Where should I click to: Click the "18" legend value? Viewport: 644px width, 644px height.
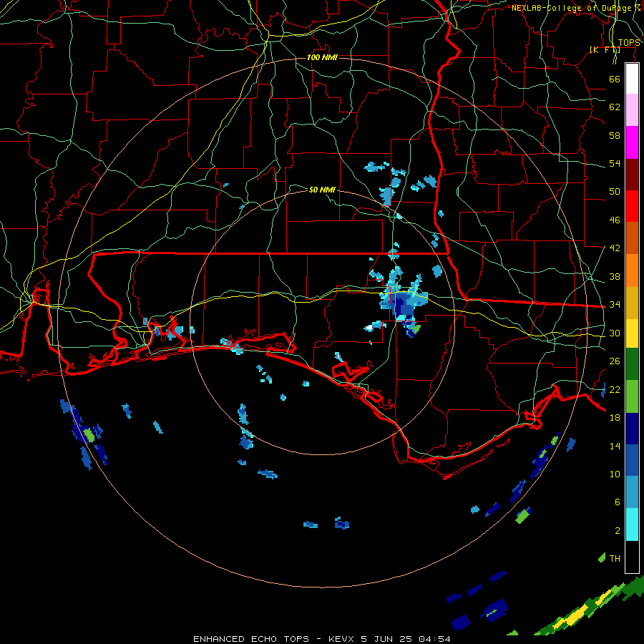coord(615,418)
